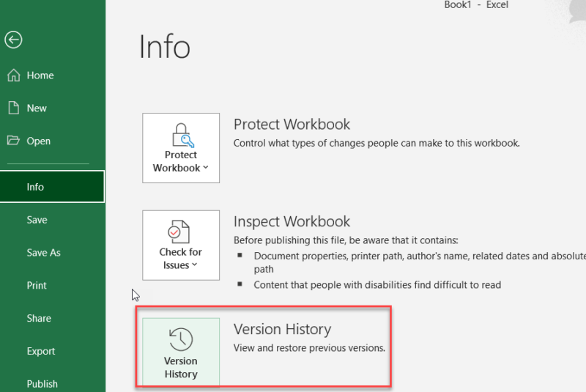Click the Inspect Workbook heading text
The height and width of the screenshot is (392, 586).
pos(292,221)
